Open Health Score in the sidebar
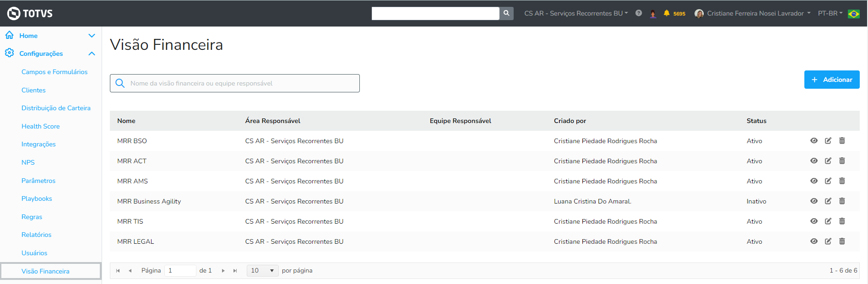Image resolution: width=868 pixels, height=284 pixels. [x=41, y=126]
